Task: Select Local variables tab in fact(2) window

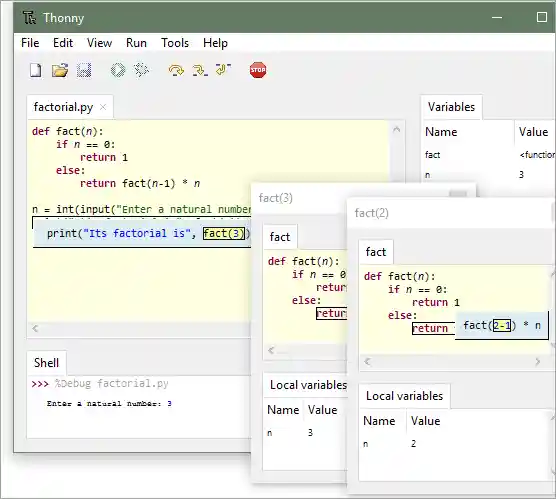Action: pyautogui.click(x=404, y=396)
